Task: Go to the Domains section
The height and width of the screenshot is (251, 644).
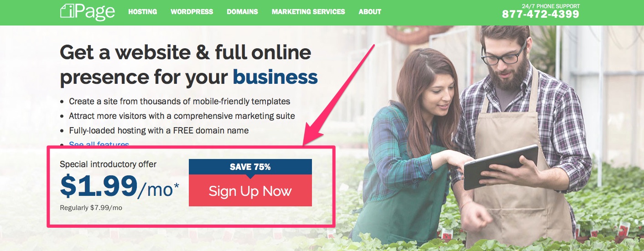Action: click(x=242, y=12)
